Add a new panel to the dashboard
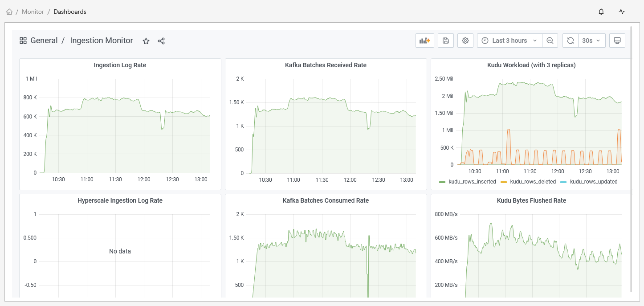 424,40
